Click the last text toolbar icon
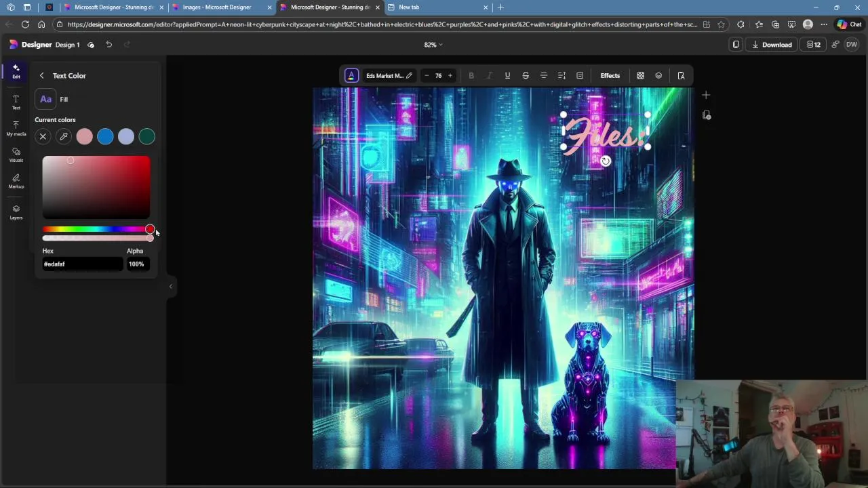 pyautogui.click(x=681, y=76)
